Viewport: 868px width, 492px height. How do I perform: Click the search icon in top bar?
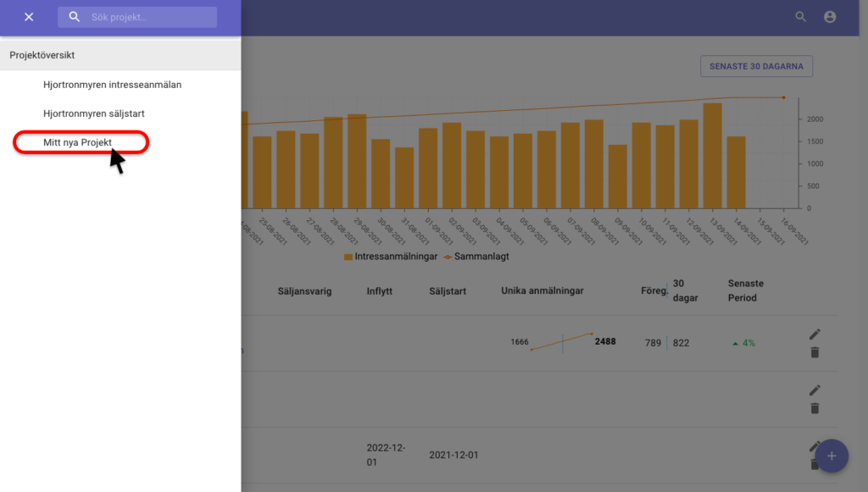point(800,17)
